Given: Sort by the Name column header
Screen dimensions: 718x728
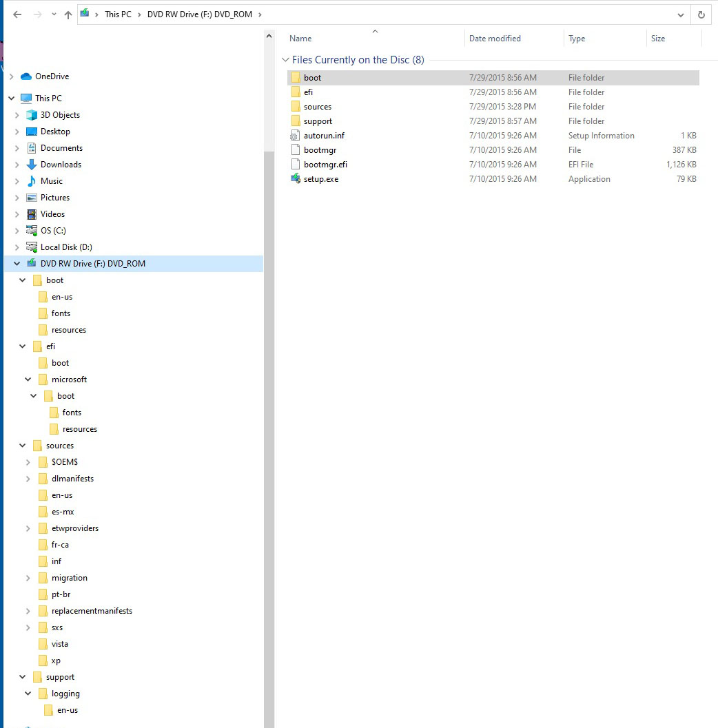Looking at the screenshot, I should (x=300, y=39).
